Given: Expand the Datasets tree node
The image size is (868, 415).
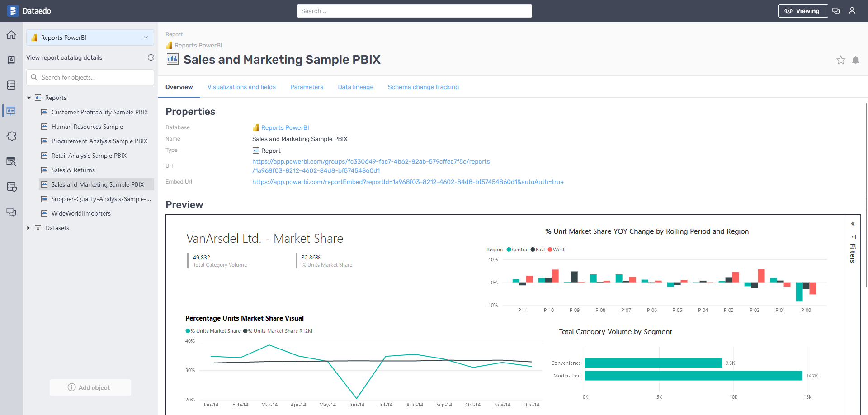Looking at the screenshot, I should click(28, 228).
